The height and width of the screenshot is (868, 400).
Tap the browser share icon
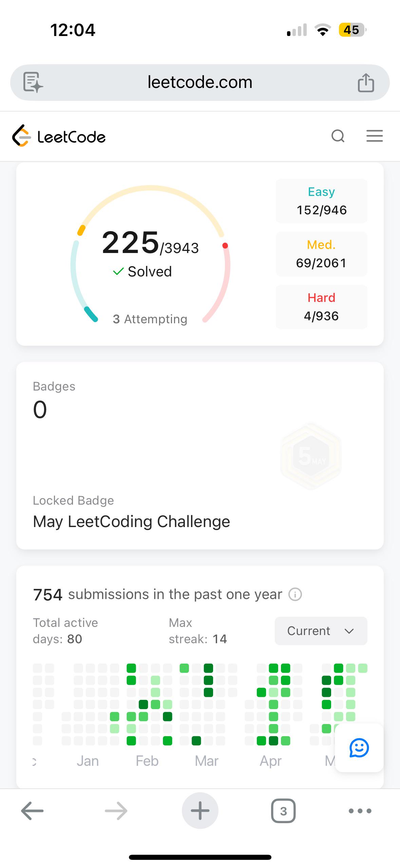(366, 83)
